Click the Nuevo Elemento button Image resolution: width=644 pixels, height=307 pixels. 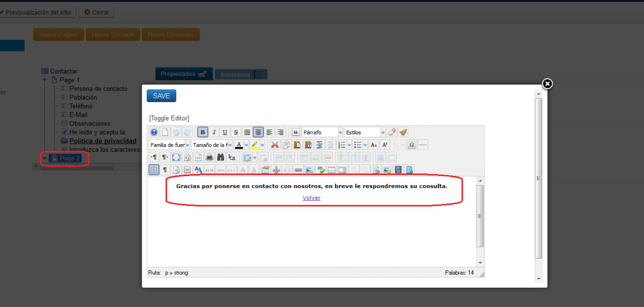170,35
